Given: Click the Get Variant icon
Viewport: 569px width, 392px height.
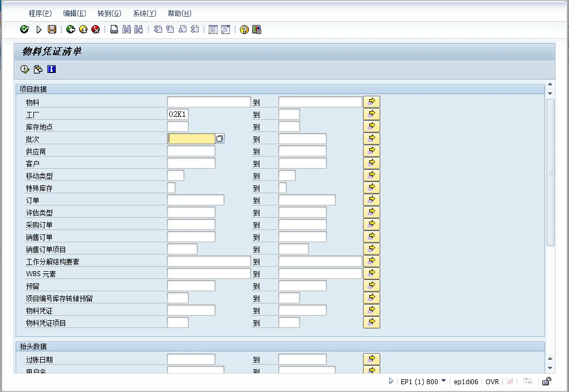Looking at the screenshot, I should point(38,70).
